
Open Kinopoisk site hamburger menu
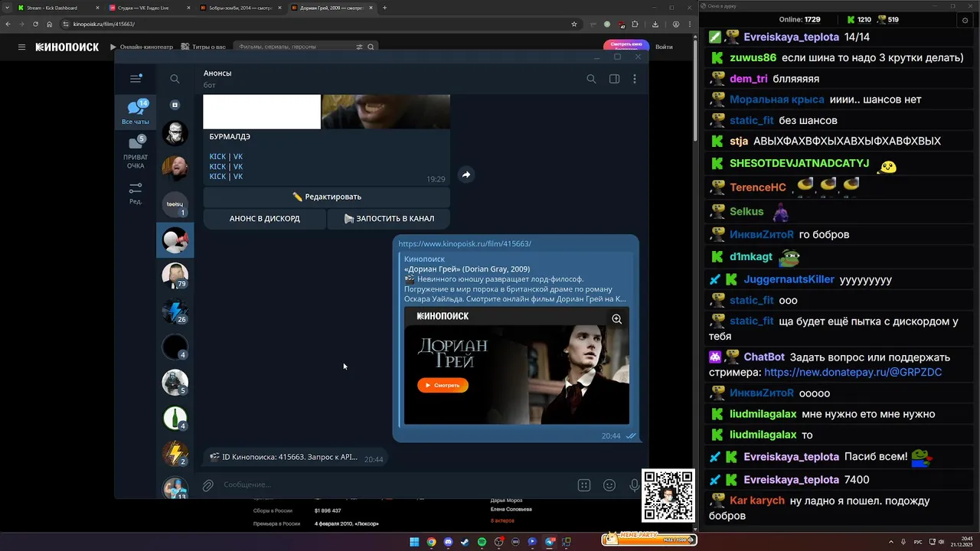pos(21,47)
